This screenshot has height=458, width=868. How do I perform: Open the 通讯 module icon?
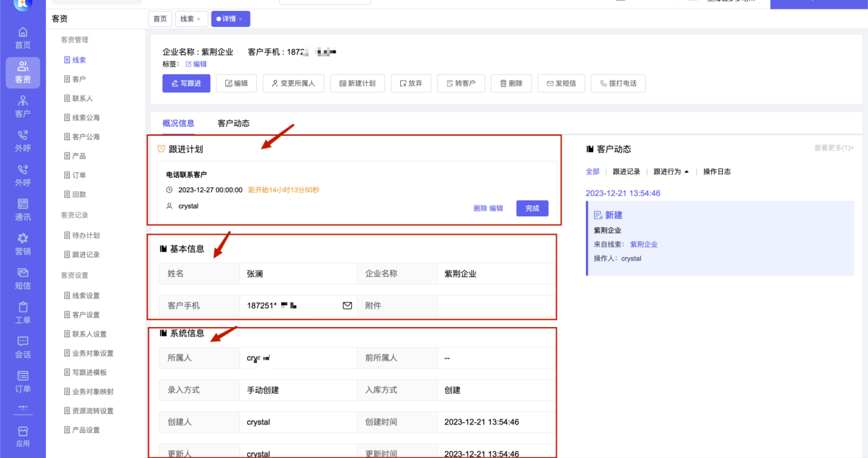pos(22,210)
